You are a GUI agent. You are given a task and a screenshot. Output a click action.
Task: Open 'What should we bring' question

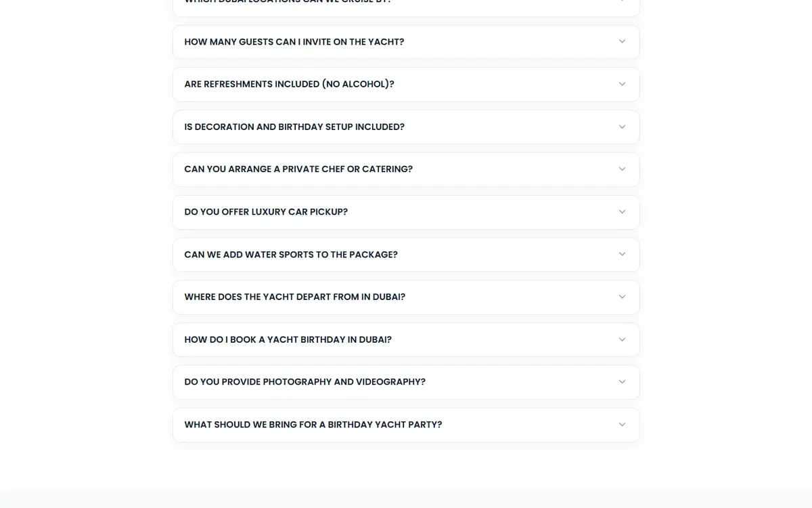click(406, 425)
